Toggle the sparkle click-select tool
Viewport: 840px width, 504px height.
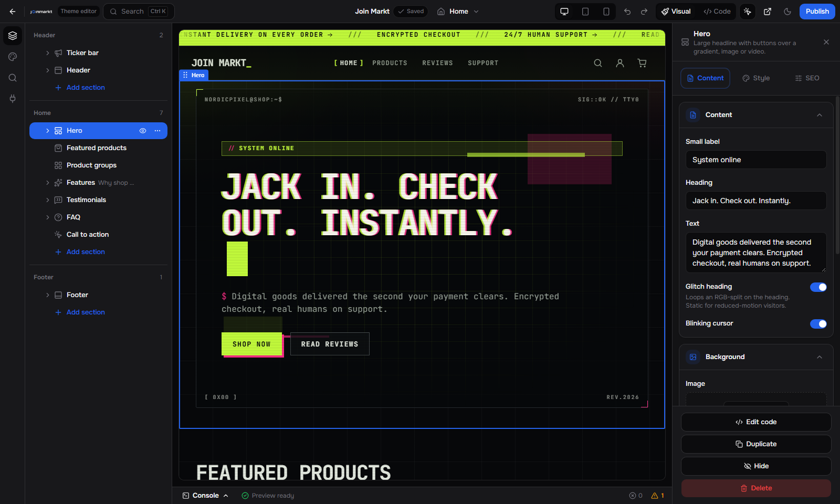[x=748, y=12]
